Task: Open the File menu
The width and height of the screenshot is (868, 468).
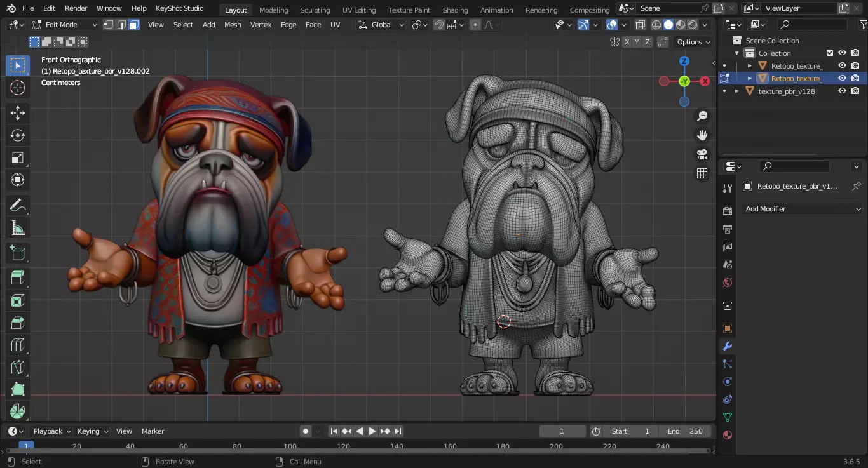Action: point(28,8)
